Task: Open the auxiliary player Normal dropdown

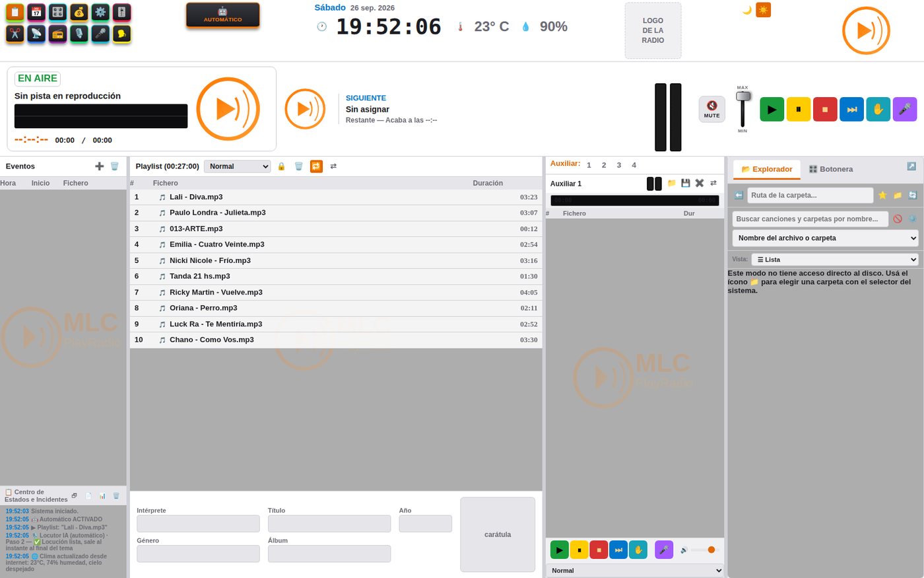Action: (635, 570)
